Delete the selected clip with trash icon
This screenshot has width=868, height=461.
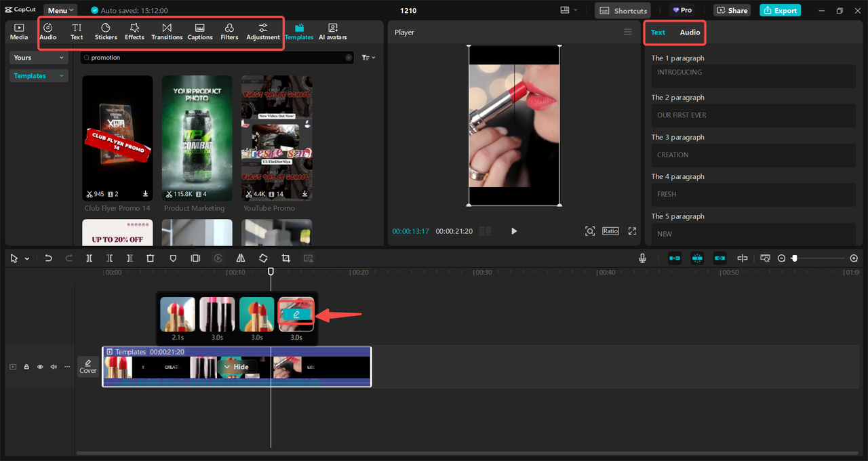pos(151,258)
